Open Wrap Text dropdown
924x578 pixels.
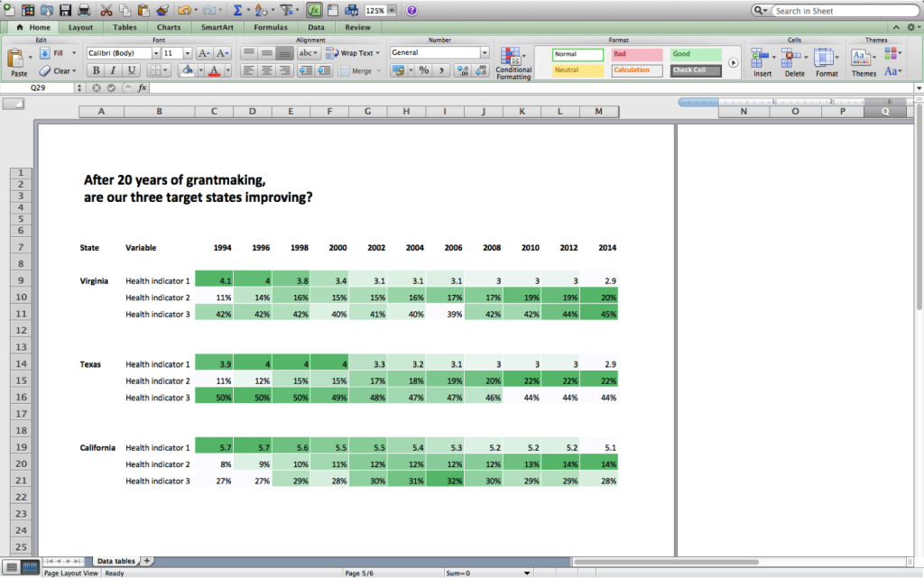click(x=377, y=53)
